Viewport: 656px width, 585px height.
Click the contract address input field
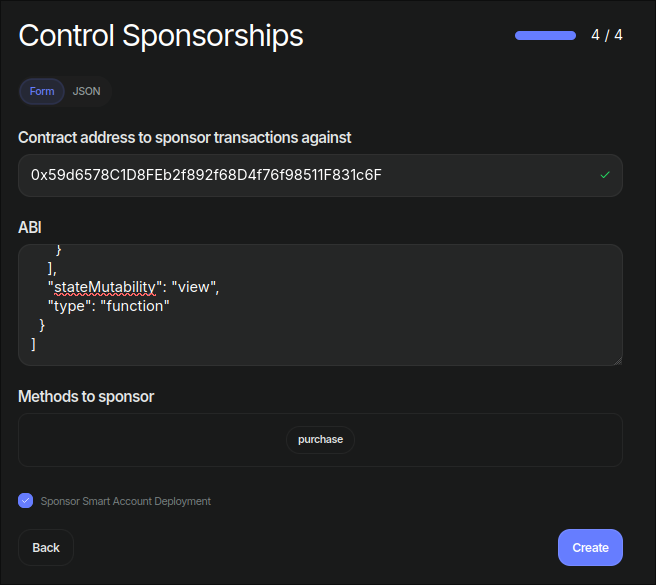point(320,175)
